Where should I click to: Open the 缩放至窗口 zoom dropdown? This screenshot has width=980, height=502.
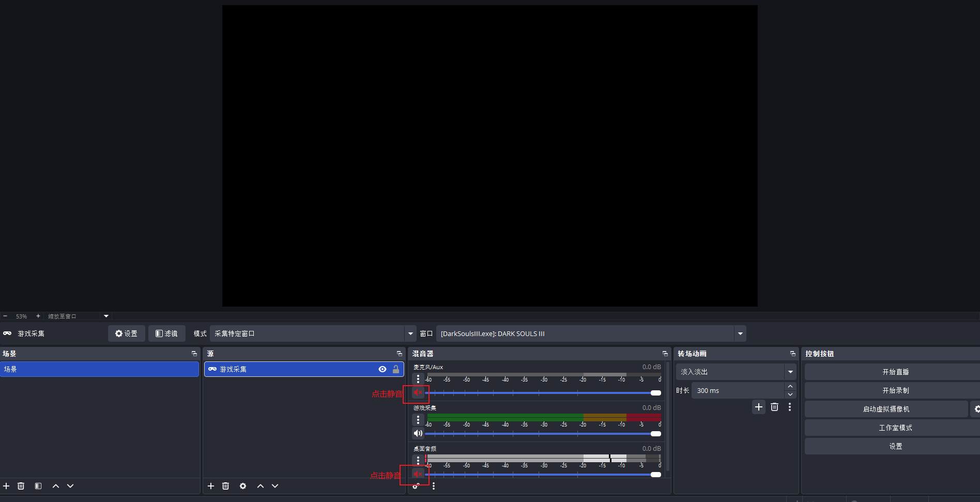coord(105,316)
